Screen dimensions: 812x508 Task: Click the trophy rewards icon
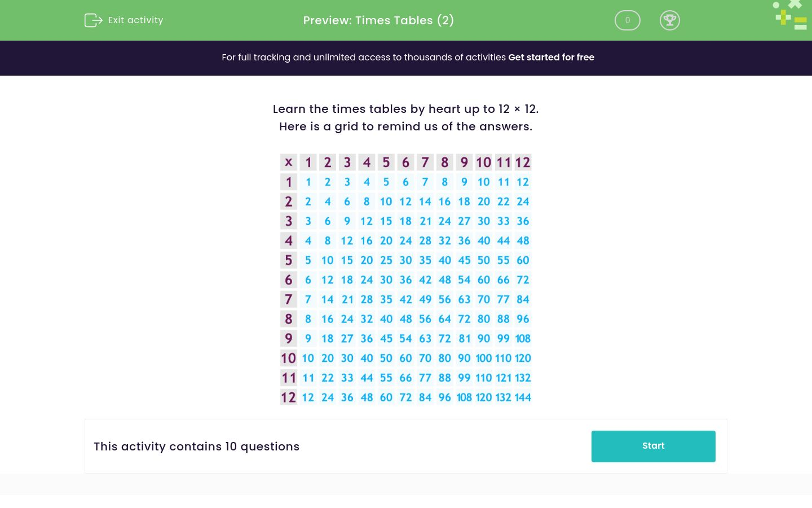pyautogui.click(x=670, y=20)
